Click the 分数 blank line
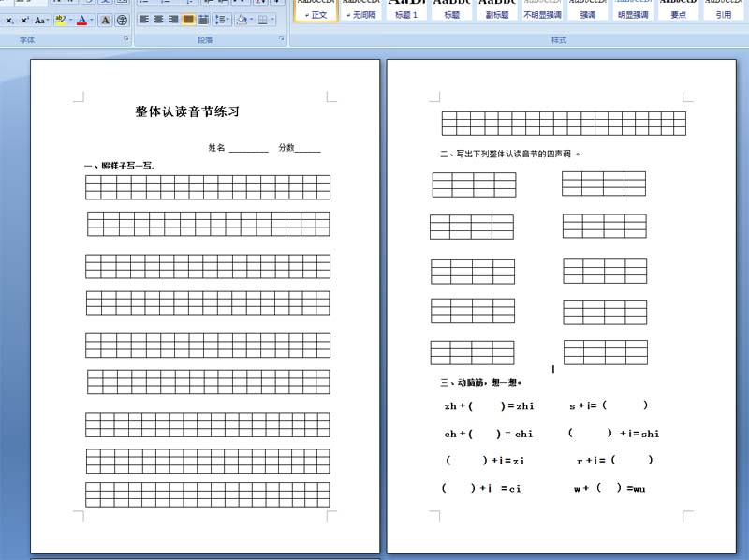This screenshot has height=560, width=749. pyautogui.click(x=308, y=149)
